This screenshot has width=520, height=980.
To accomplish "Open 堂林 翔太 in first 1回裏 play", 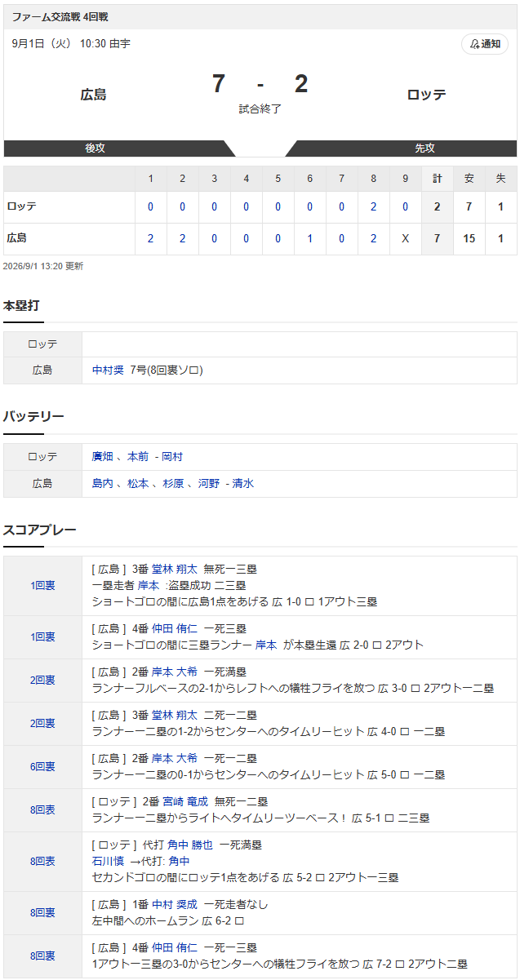I will pos(174,570).
